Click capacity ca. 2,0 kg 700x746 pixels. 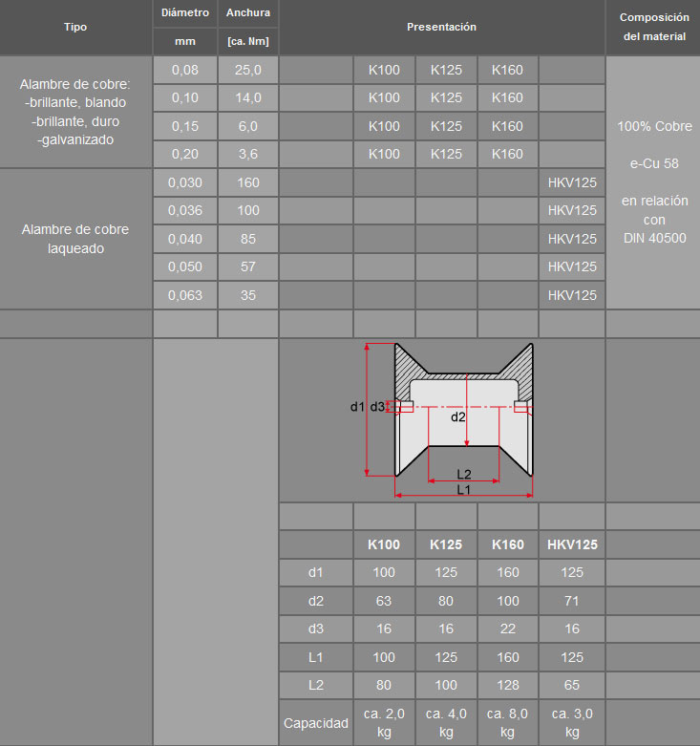point(384,723)
